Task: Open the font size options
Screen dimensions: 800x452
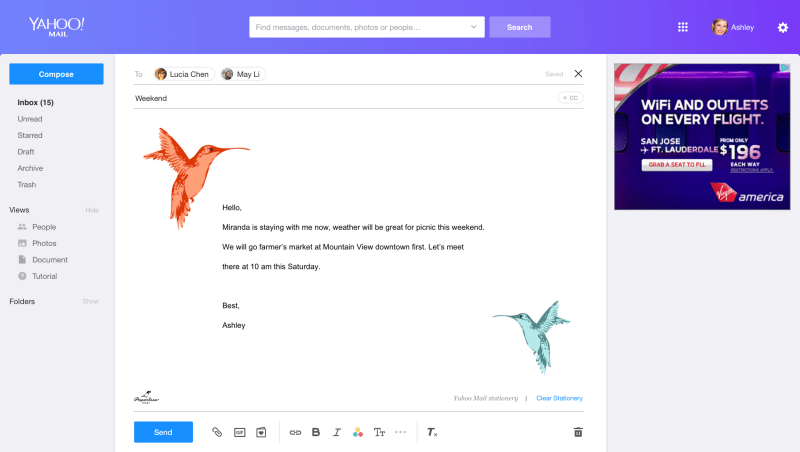Action: (379, 432)
